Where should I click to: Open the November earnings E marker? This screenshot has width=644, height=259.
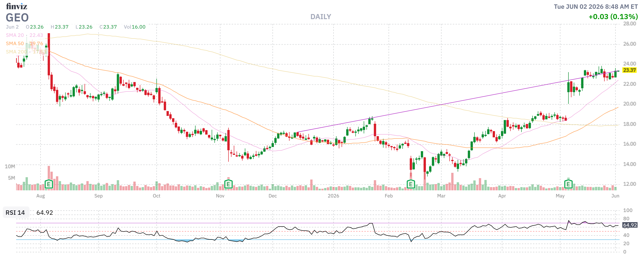pyautogui.click(x=228, y=185)
